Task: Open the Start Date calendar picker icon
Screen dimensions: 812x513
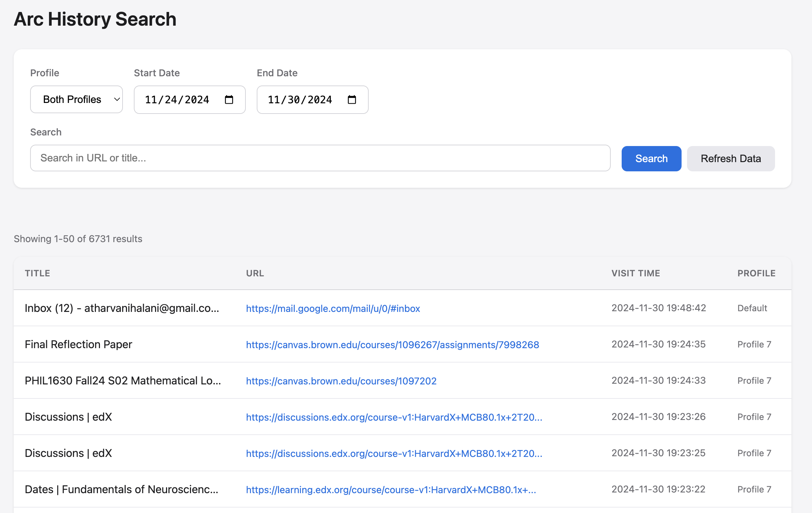Action: [229, 100]
